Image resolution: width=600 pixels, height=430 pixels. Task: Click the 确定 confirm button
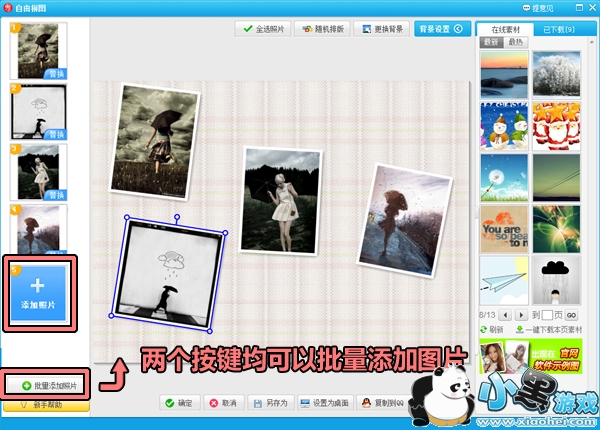[179, 403]
